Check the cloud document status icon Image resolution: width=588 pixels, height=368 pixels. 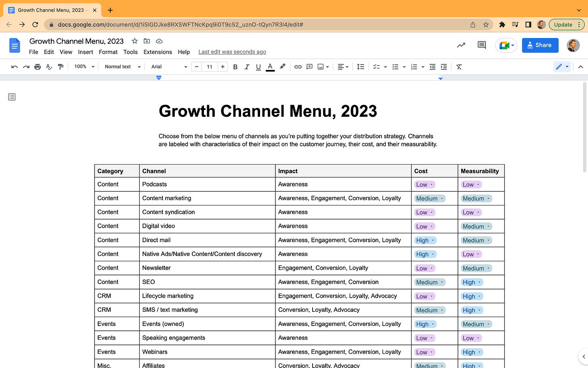159,41
